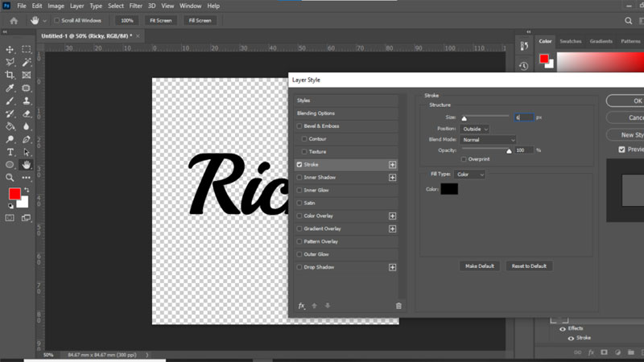Select the Ellipse shape tool
The height and width of the screenshot is (362, 644).
click(10, 165)
